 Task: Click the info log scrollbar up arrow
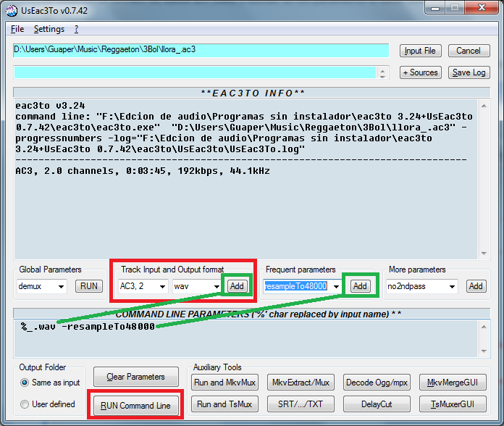pyautogui.click(x=484, y=106)
